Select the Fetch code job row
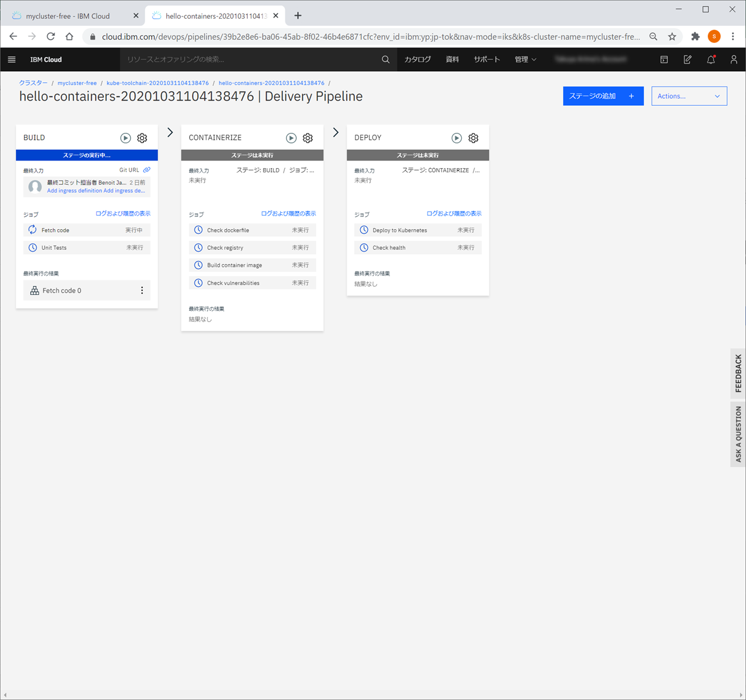The width and height of the screenshot is (746, 700). pos(87,230)
